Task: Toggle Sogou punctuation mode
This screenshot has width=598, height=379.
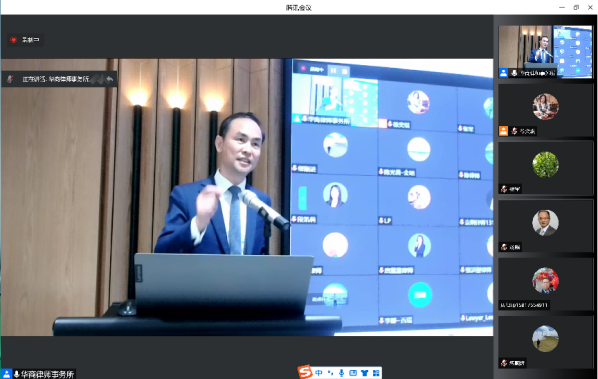Action: (x=330, y=373)
